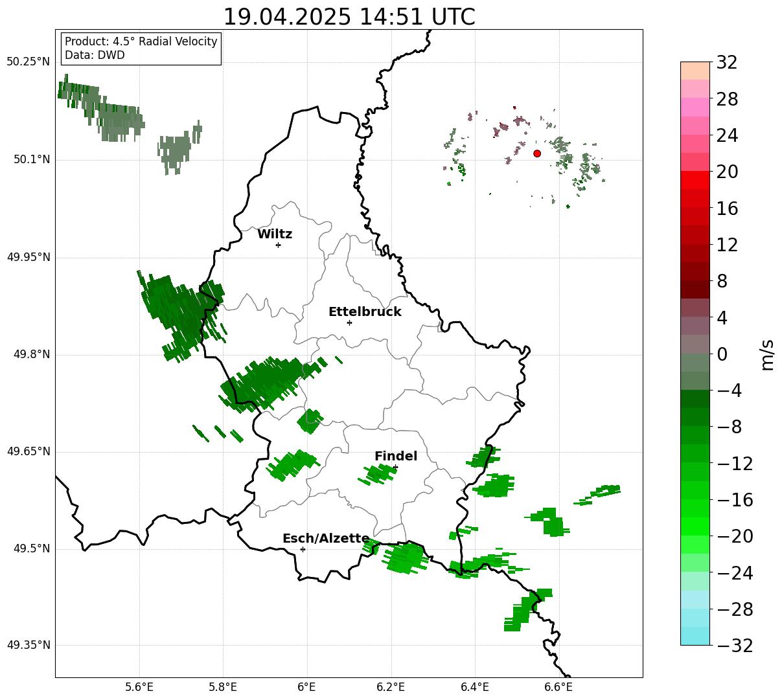Click the 49.5°N latitude label

31,548
